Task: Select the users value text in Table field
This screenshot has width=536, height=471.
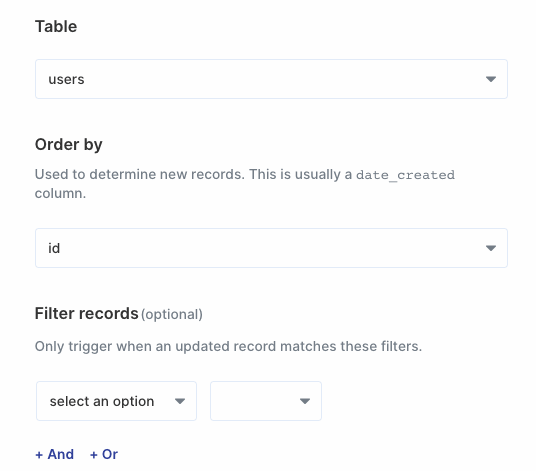Action: click(x=66, y=79)
